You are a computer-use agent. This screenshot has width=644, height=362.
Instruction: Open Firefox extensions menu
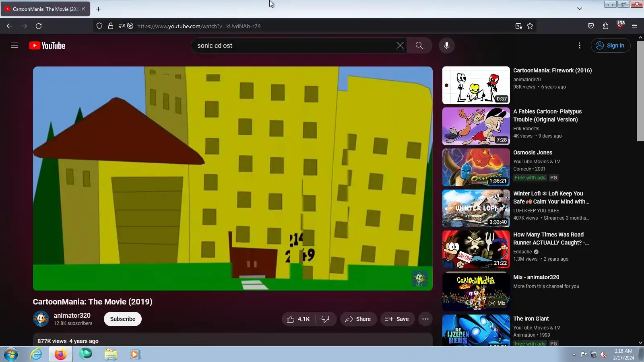click(605, 26)
